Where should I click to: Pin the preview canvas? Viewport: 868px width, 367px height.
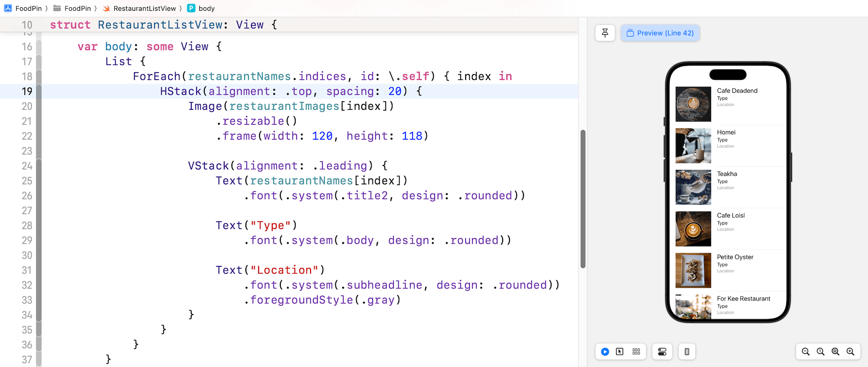click(605, 33)
